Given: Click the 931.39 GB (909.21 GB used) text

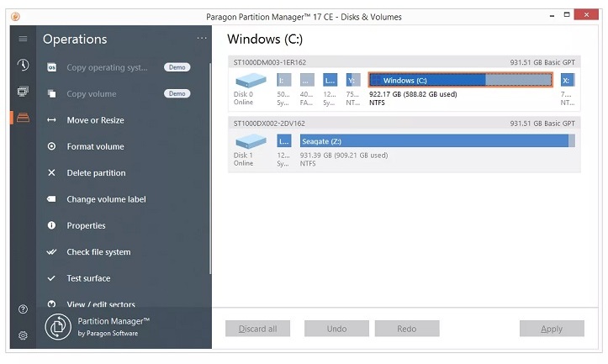Looking at the screenshot, I should click(x=344, y=156).
